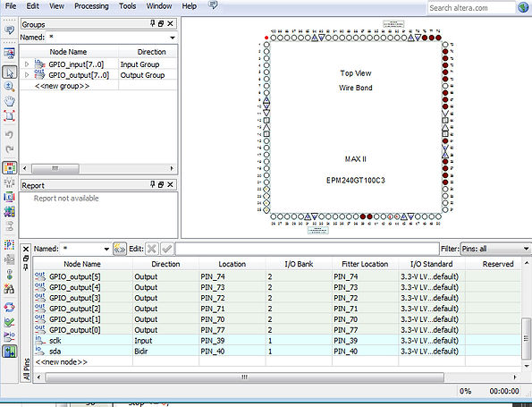The width and height of the screenshot is (532, 407).
Task: Select GPIO_input[7..0] node row
Action: pos(98,64)
